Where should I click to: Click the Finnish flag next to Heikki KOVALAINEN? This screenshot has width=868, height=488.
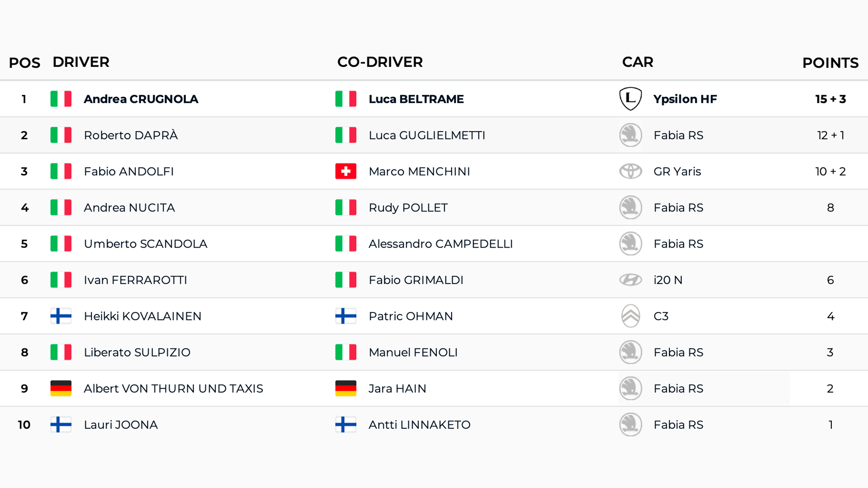61,316
